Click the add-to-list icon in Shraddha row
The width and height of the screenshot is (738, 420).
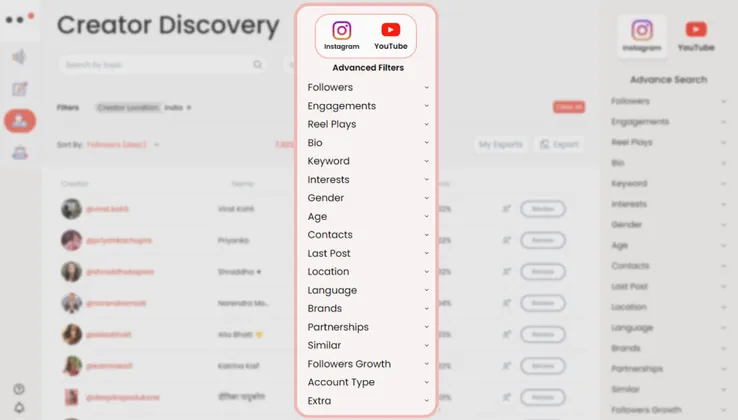[x=506, y=272]
